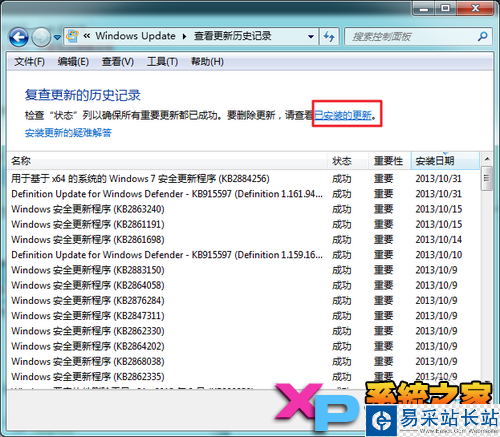
Task: Select the KB2862335 update row
Action: click(244, 377)
